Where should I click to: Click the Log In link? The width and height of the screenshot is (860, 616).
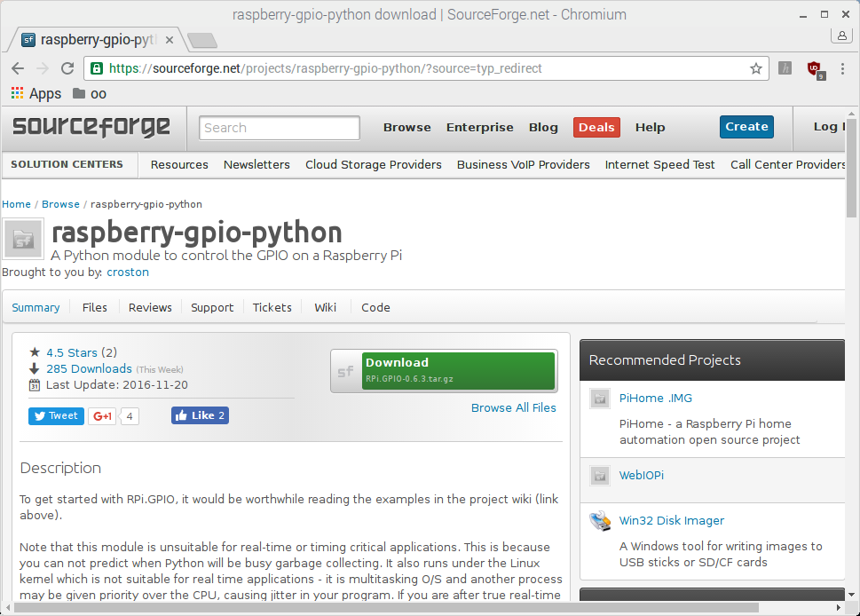(829, 127)
